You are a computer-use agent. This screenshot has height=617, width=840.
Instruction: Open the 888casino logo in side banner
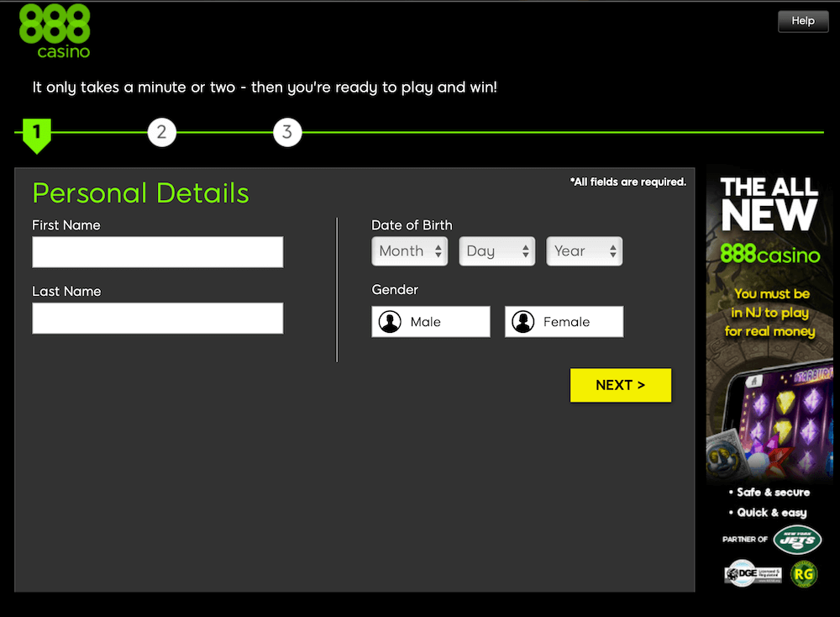click(769, 254)
